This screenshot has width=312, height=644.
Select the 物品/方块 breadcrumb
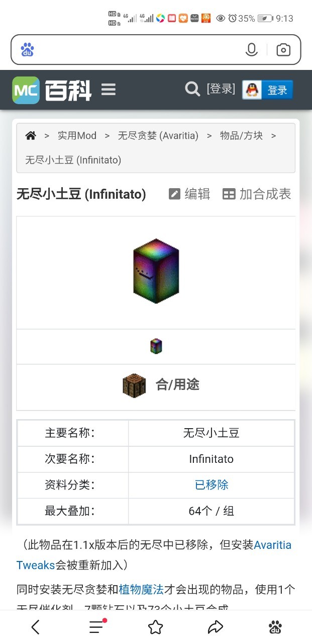(241, 135)
